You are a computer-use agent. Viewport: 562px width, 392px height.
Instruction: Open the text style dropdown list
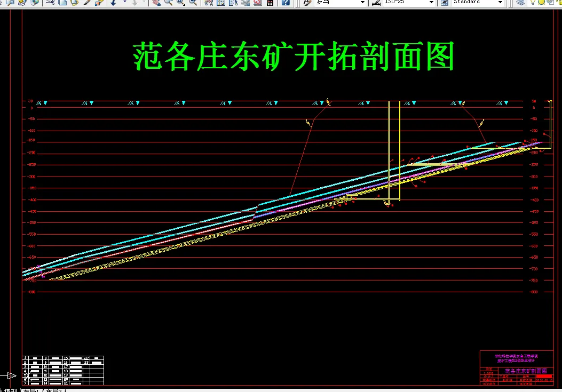362,3
